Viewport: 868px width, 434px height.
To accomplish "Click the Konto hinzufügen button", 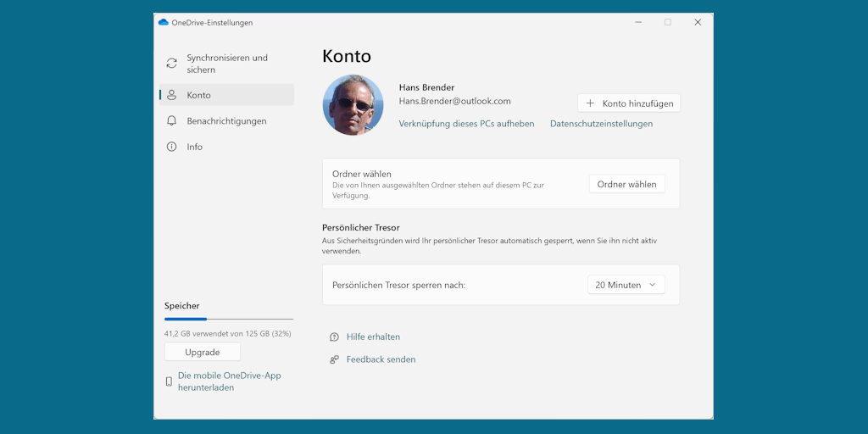I will (629, 103).
